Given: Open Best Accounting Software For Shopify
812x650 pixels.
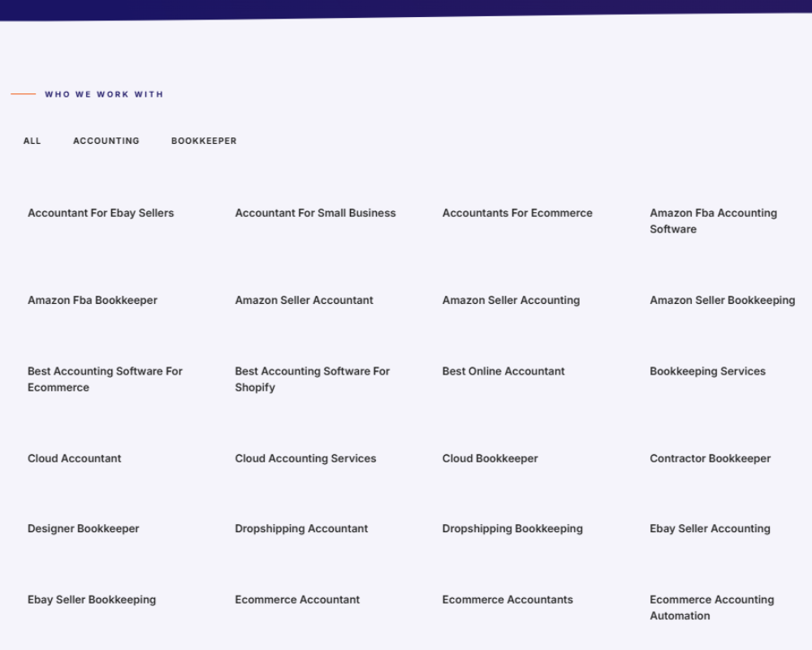Looking at the screenshot, I should tap(313, 379).
